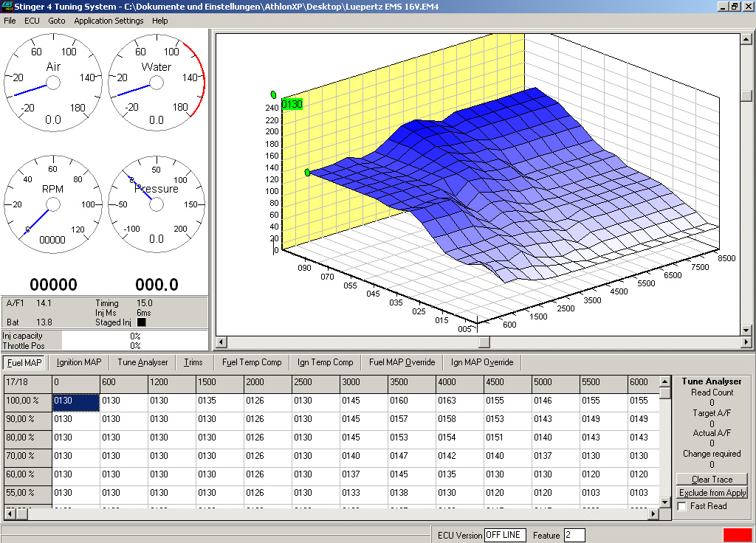Click the fuel table's scroll-left arrow

10,513
